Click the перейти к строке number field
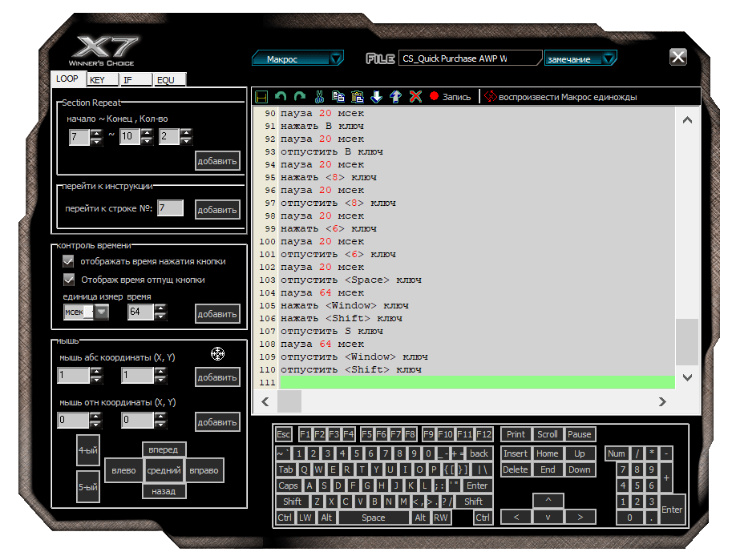This screenshot has height=560, width=732. click(x=171, y=207)
